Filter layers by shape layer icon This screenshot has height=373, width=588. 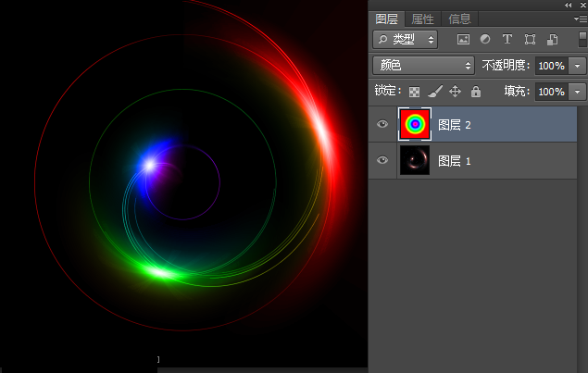(530, 40)
